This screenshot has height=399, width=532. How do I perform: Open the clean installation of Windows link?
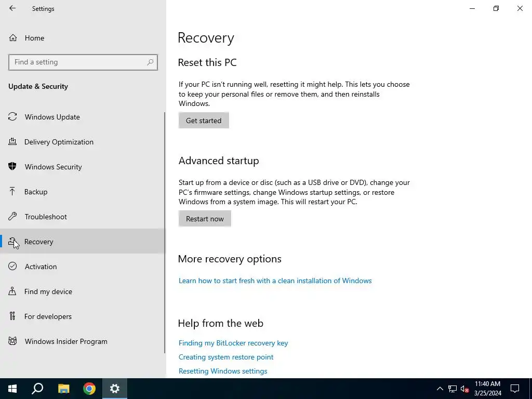pyautogui.click(x=275, y=281)
